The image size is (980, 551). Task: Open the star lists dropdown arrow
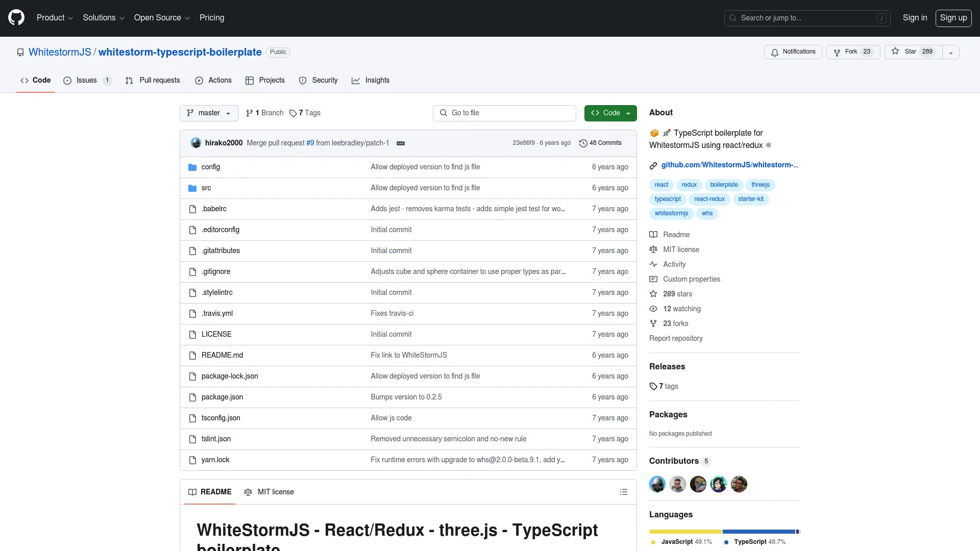[951, 53]
